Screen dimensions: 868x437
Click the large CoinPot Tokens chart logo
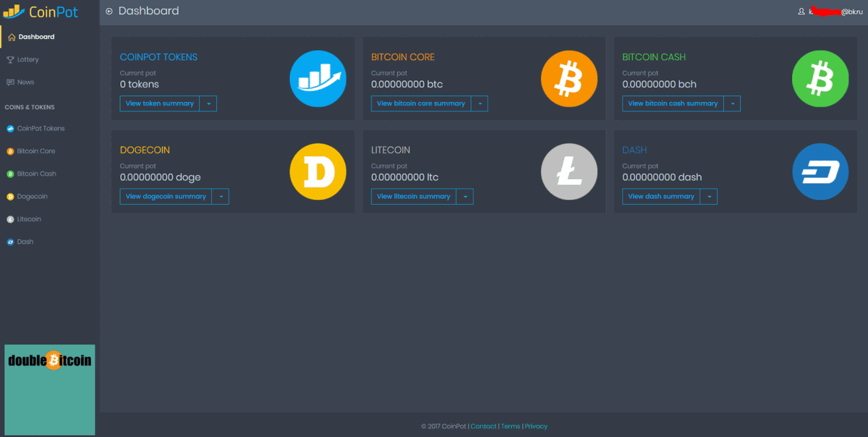pos(318,79)
